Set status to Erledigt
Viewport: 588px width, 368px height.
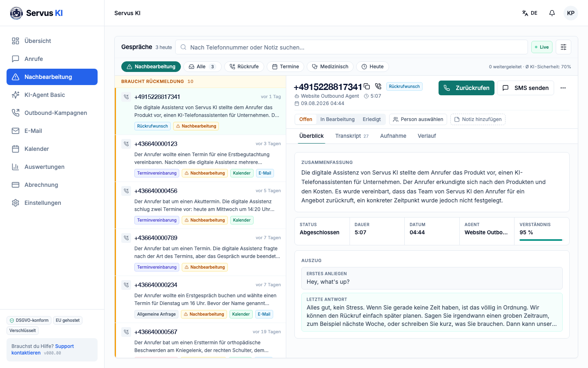point(372,119)
